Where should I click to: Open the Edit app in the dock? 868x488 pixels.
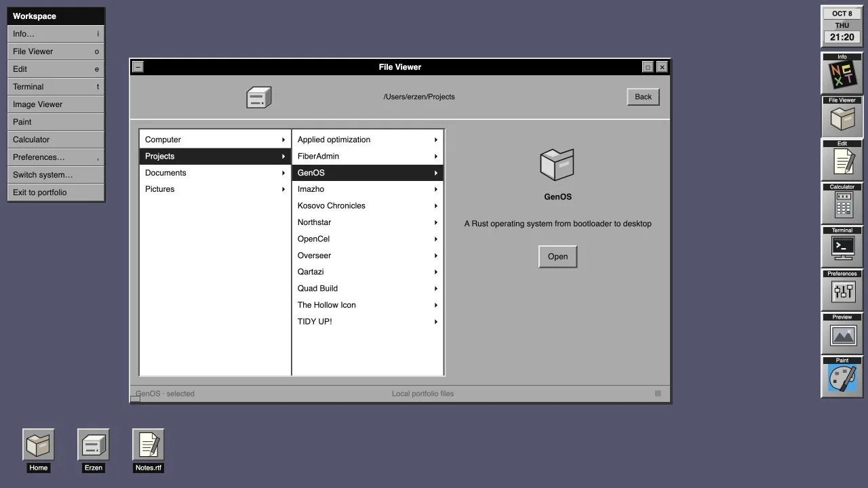click(x=842, y=160)
